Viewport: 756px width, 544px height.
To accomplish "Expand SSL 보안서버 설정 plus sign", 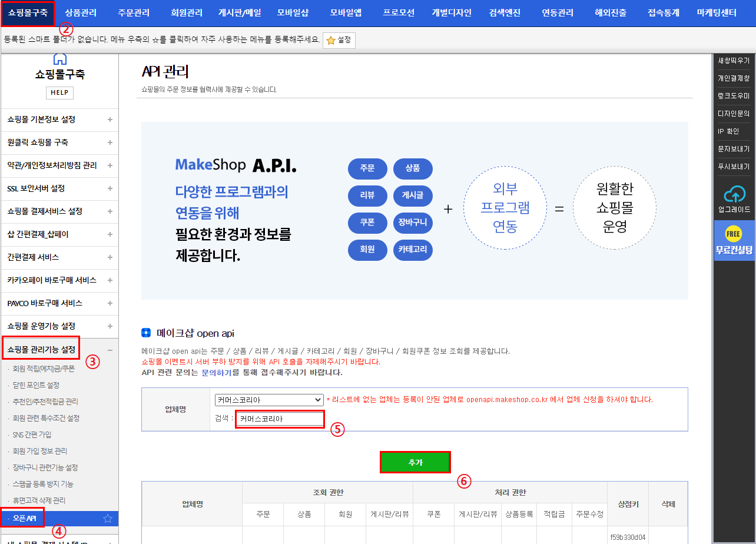I will click(x=110, y=188).
